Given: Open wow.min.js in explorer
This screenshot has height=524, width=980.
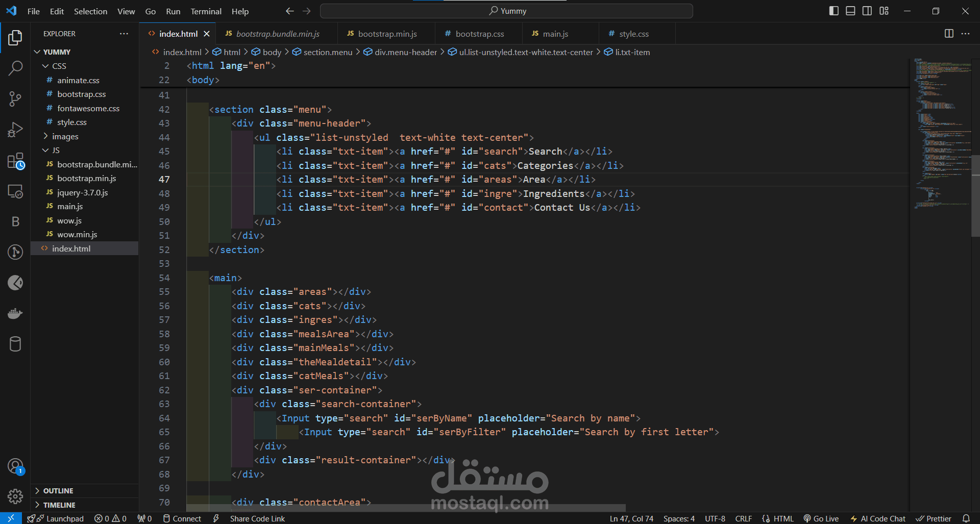Looking at the screenshot, I should coord(85,234).
